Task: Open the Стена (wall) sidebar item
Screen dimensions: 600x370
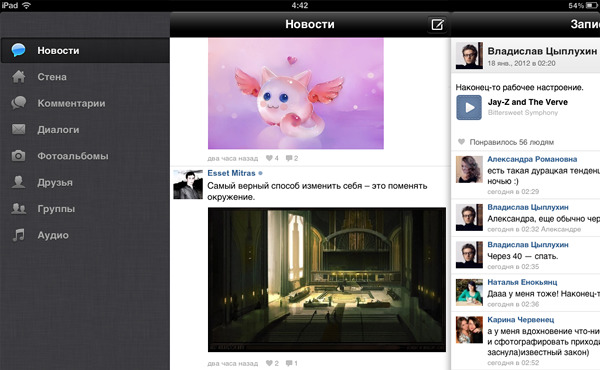Action: 85,77
